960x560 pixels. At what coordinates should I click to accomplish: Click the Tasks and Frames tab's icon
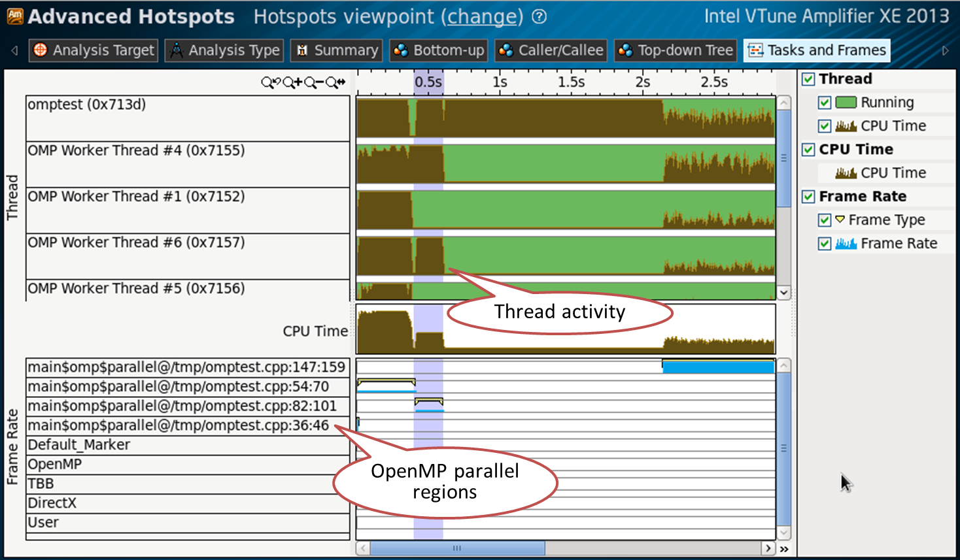click(x=755, y=50)
